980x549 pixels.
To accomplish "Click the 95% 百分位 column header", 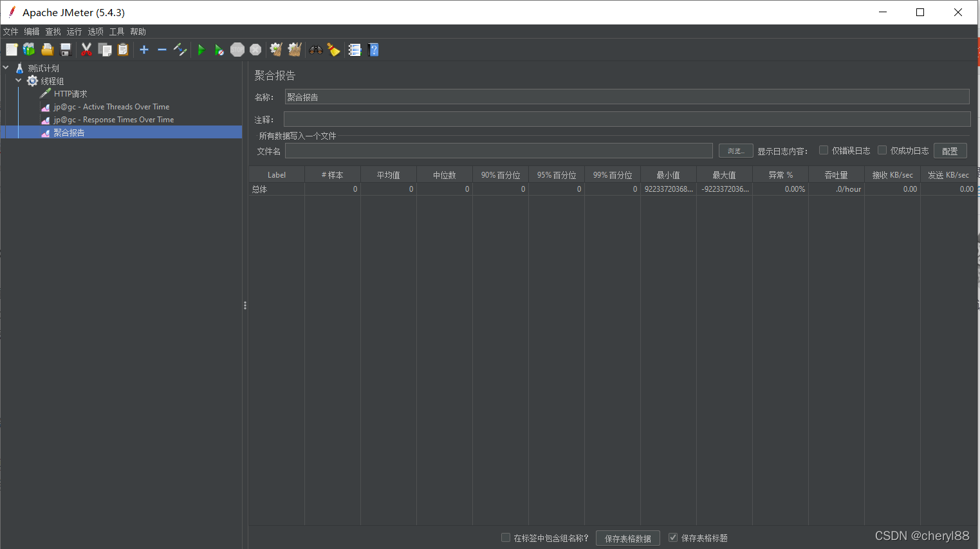I will pos(557,175).
